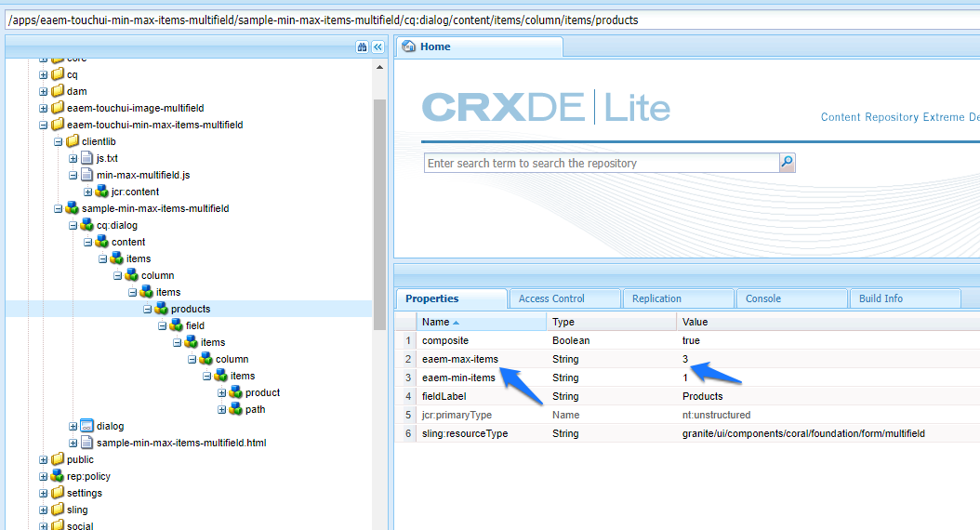Click the dam folder icon
Screen dimensions: 980x530
click(59, 91)
